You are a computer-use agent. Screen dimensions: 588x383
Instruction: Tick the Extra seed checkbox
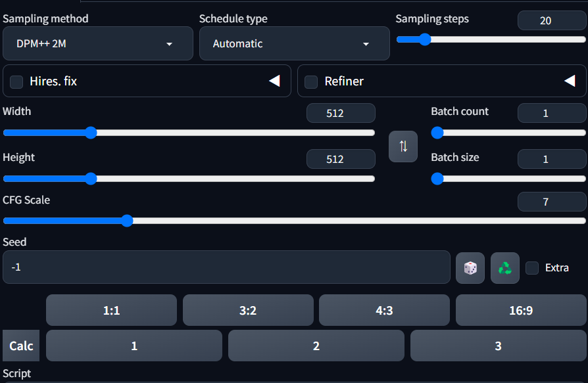point(532,268)
